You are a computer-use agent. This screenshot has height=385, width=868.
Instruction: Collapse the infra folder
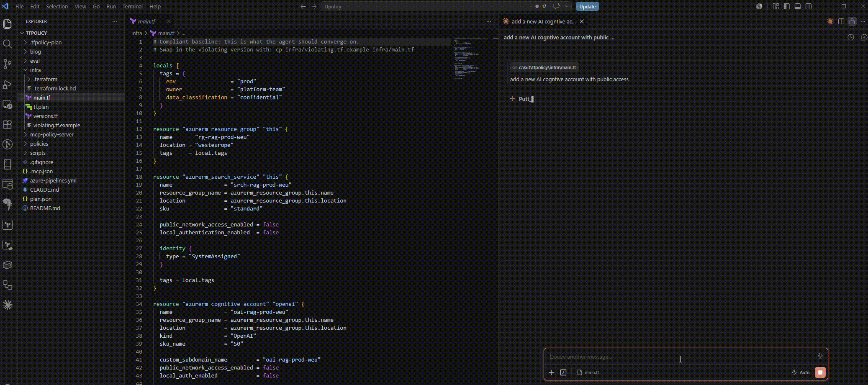26,70
